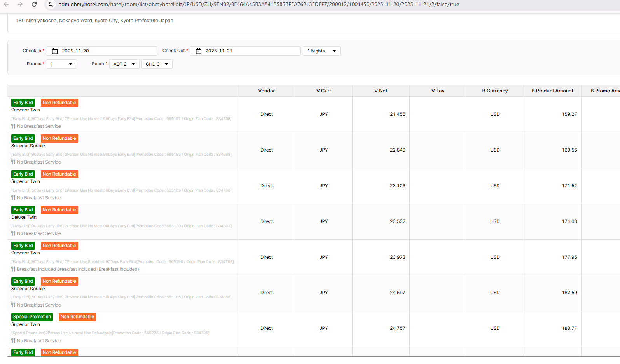The image size is (620, 364).
Task: Click Early Bird badge on first Superior Double
Action: [x=23, y=138]
